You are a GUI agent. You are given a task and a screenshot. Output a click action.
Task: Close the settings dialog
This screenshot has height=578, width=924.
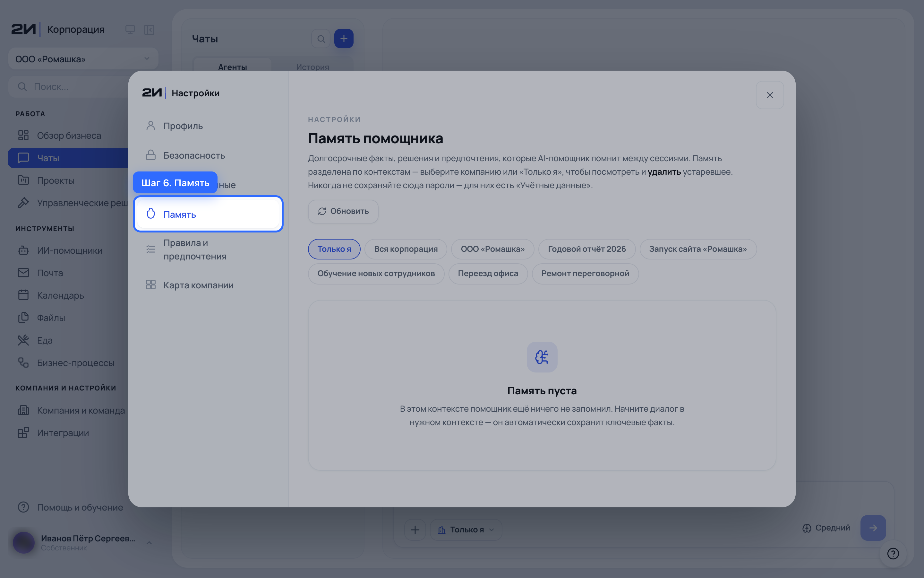pyautogui.click(x=770, y=95)
